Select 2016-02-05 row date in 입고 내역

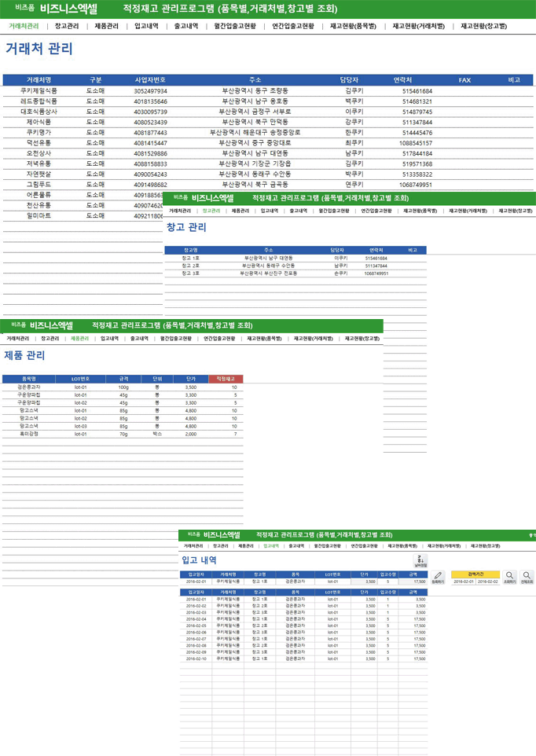pyautogui.click(x=196, y=626)
